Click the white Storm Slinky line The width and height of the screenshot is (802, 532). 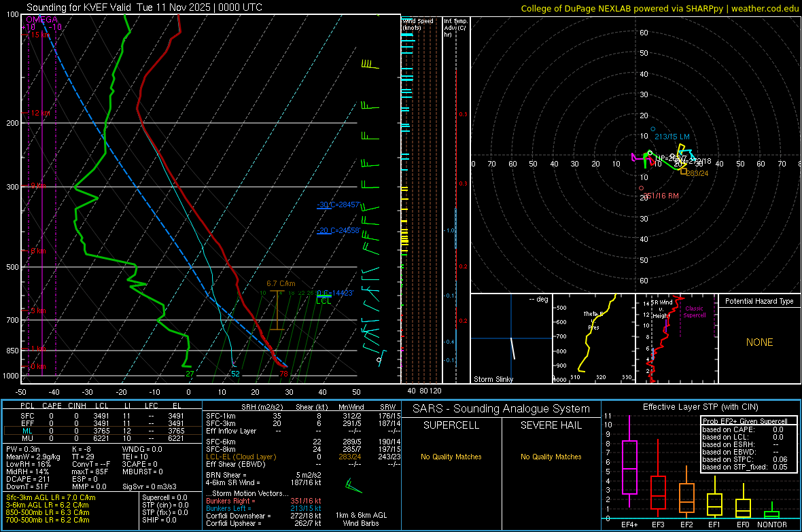tap(512, 349)
